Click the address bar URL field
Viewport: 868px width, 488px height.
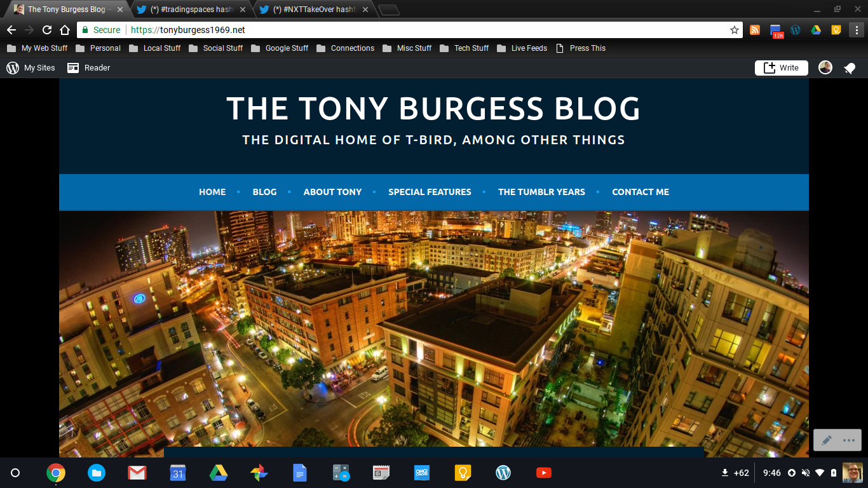[x=419, y=30]
